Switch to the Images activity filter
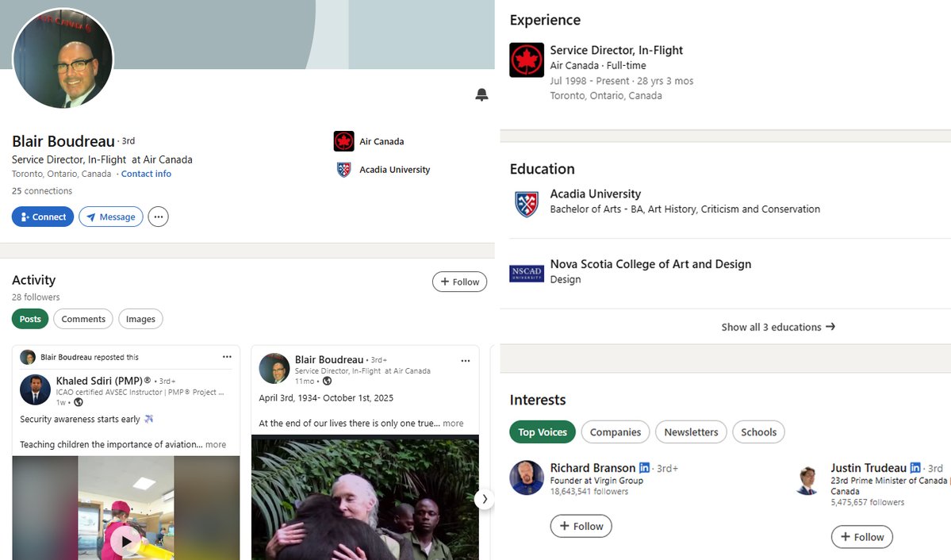The width and height of the screenshot is (951, 560). point(140,319)
